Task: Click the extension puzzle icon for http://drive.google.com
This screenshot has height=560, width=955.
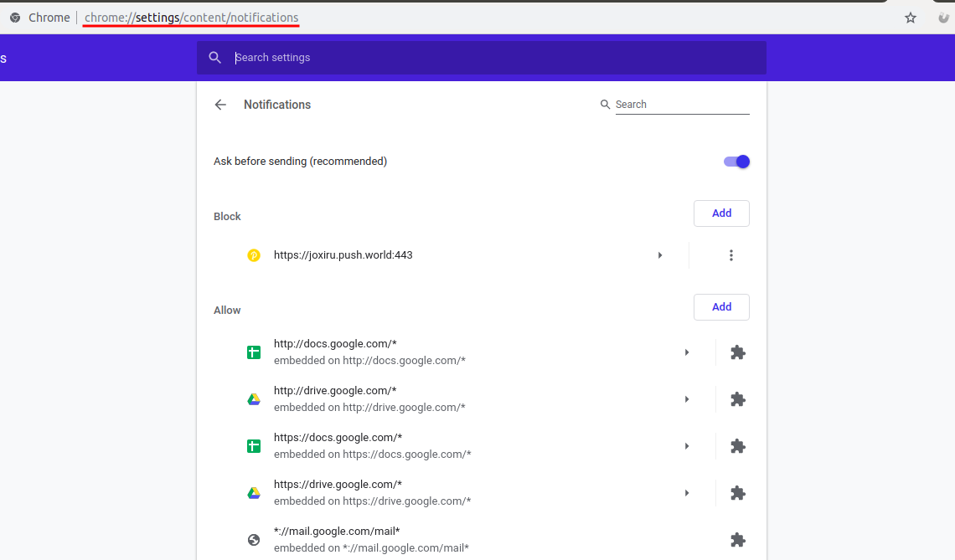Action: point(737,399)
